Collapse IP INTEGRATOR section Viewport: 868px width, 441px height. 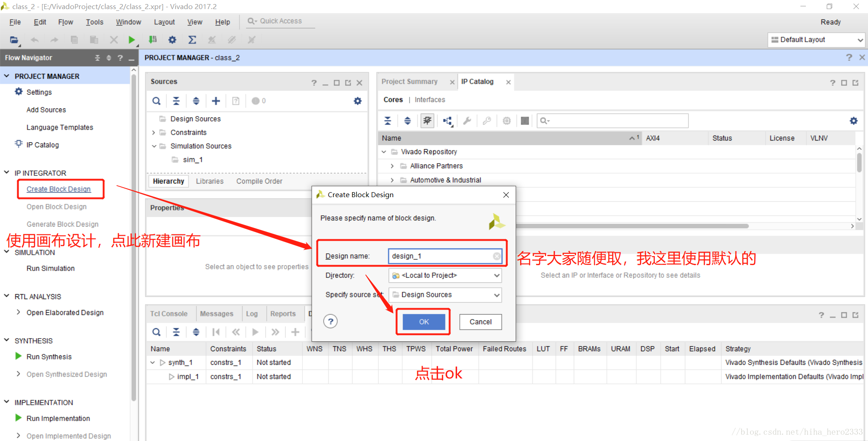click(7, 173)
